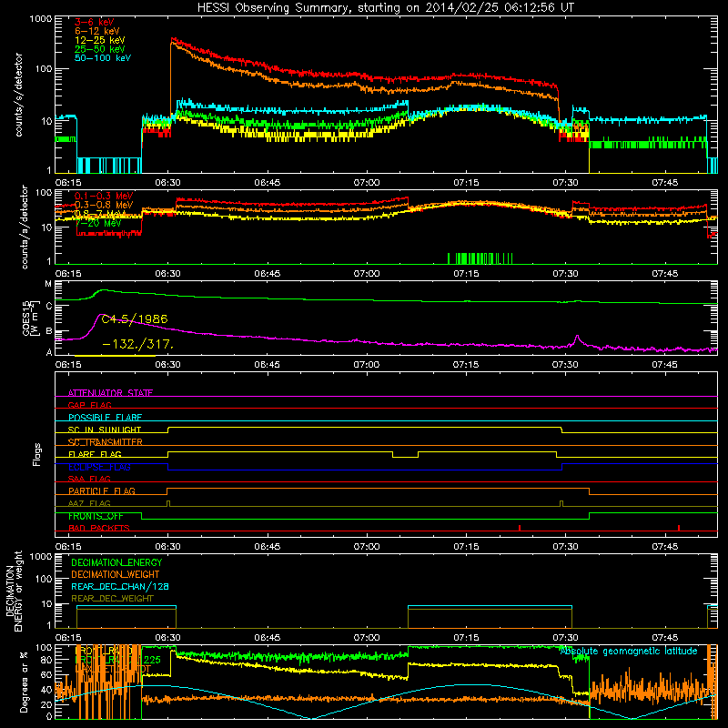Pick the POSSIBLE_FLARE flag label
The width and height of the screenshot is (728, 728).
[x=105, y=418]
